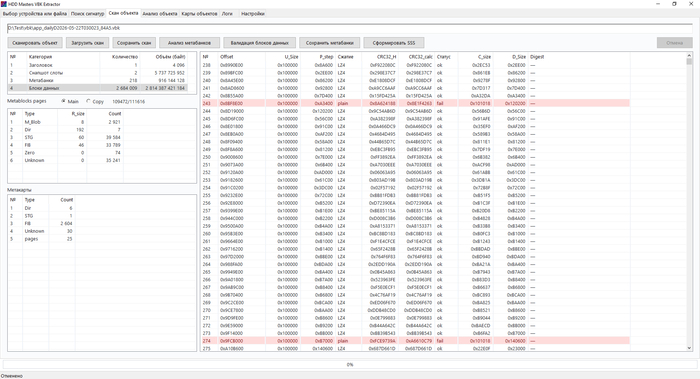The image size is (700, 379).
Task: Open the Выбор устройства или файла tab
Action: [x=35, y=14]
